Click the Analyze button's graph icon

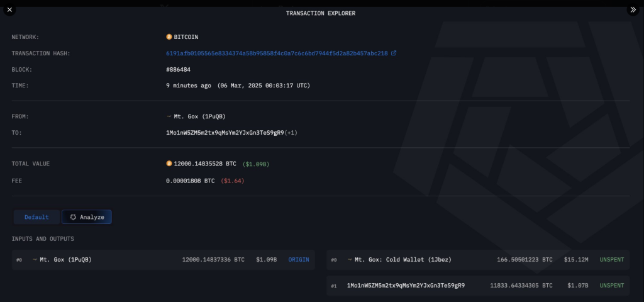73,217
